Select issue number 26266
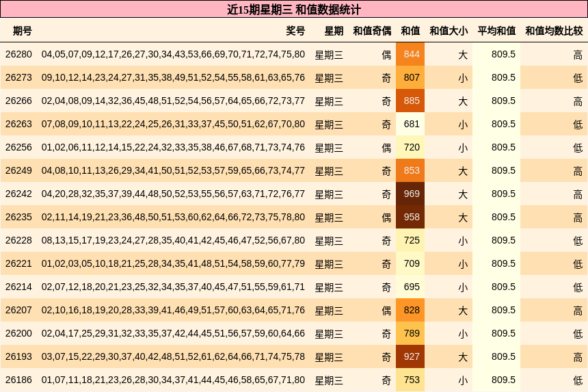This screenshot has width=588, height=392. click(x=18, y=101)
